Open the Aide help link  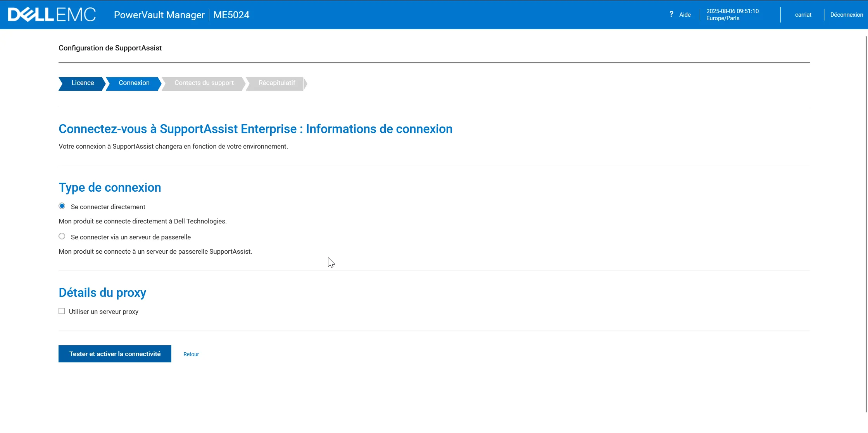[x=685, y=15]
